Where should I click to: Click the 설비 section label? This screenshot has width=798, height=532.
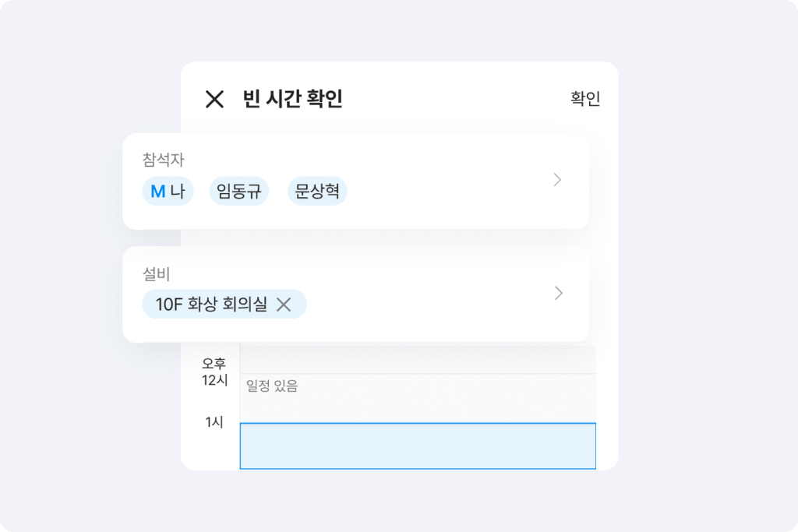coord(156,274)
